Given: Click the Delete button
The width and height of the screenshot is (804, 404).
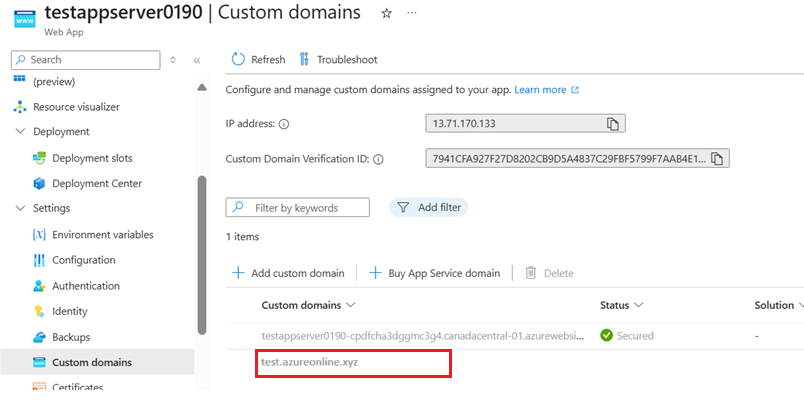Looking at the screenshot, I should click(x=549, y=273).
